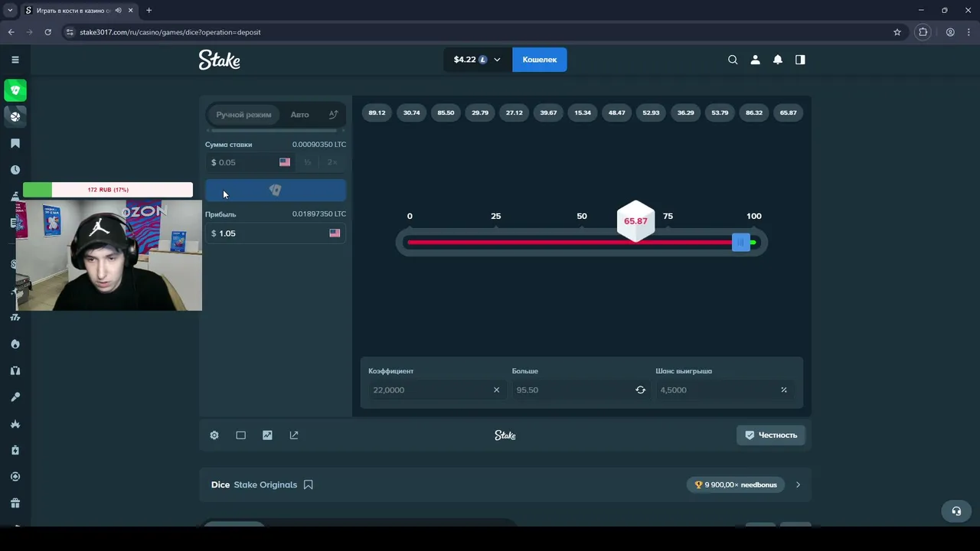Click the Stake logo in header

pos(220,60)
